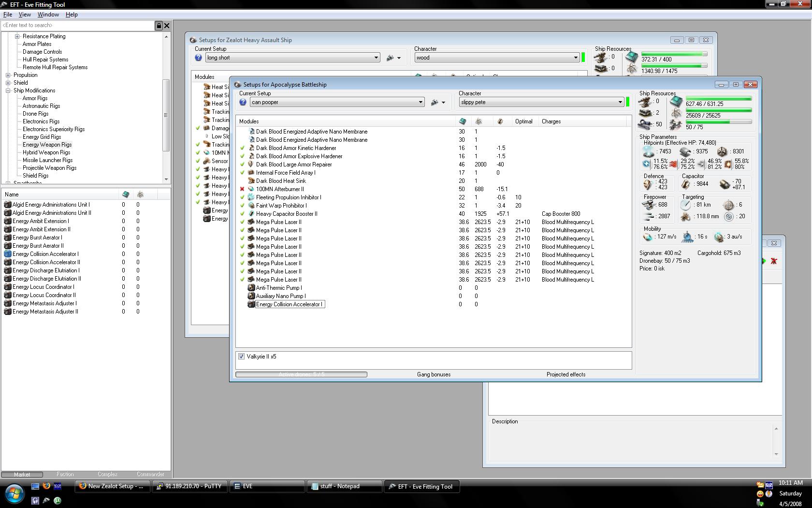Open the ship menu arrow beside can pooper

tap(443, 103)
